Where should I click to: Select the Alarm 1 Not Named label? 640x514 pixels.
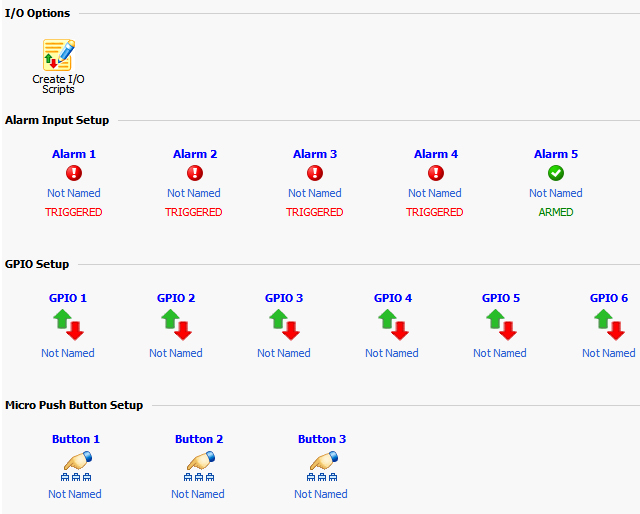tap(74, 193)
